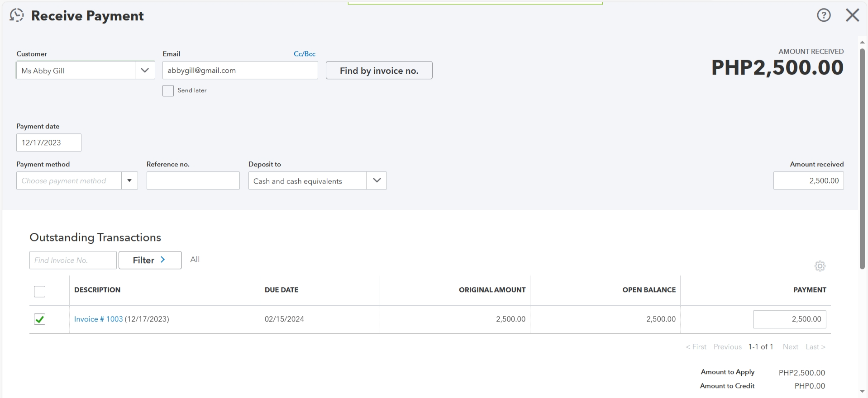
Task: Tick the select-all transactions header checkbox
Action: coord(40,291)
